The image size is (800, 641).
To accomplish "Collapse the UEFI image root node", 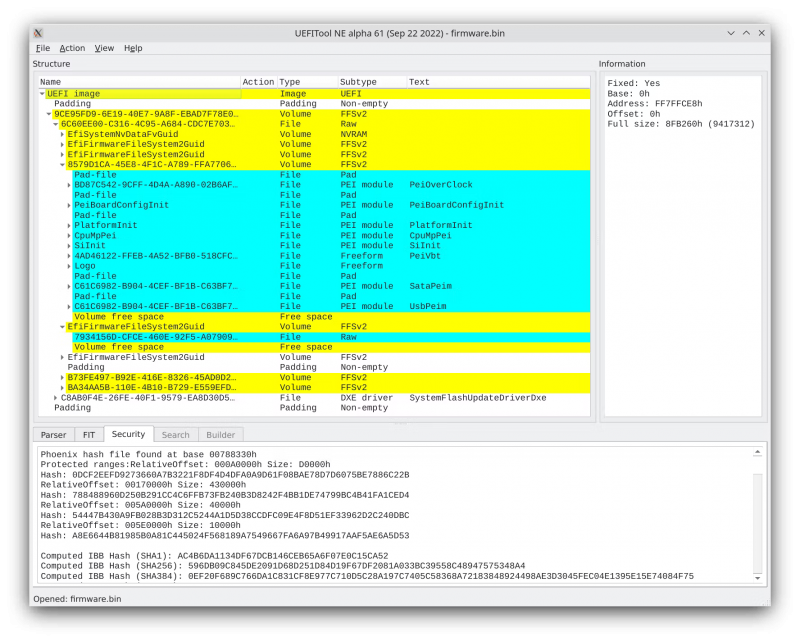I will point(42,94).
